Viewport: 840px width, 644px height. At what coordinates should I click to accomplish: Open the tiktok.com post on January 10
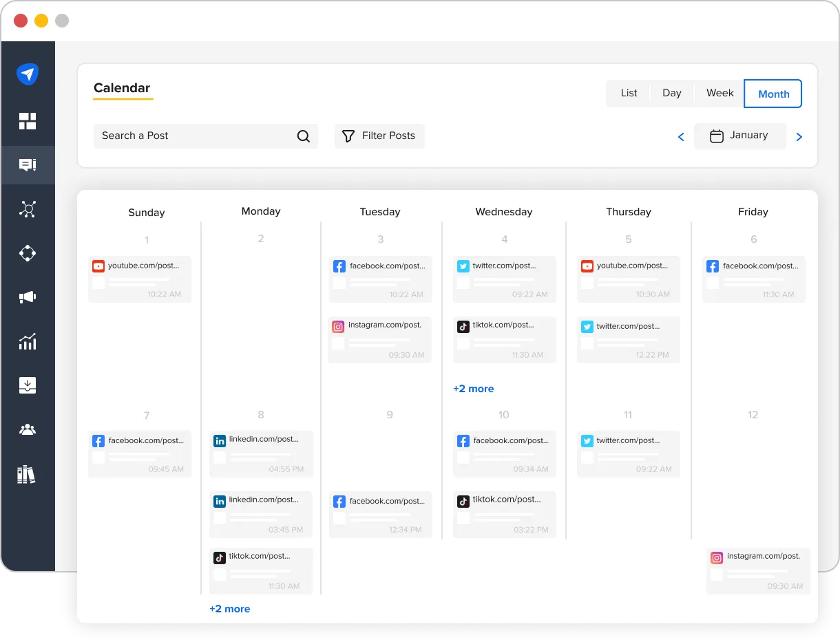tap(505, 514)
